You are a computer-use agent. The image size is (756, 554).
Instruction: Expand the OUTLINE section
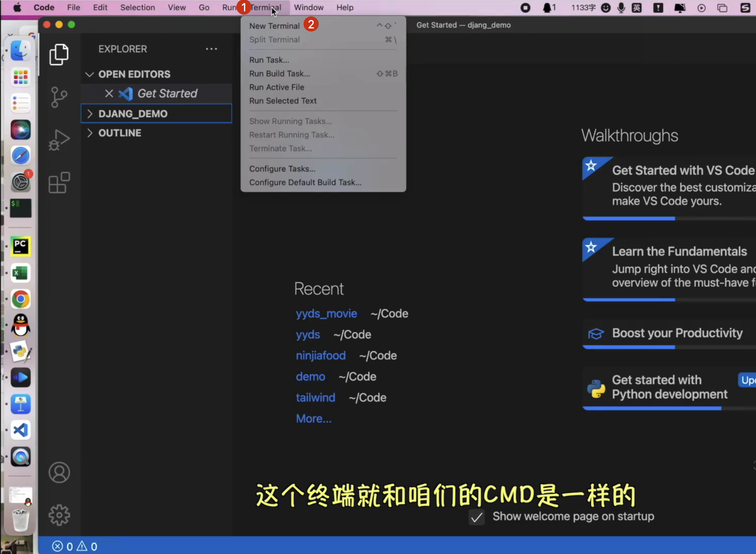click(x=156, y=133)
